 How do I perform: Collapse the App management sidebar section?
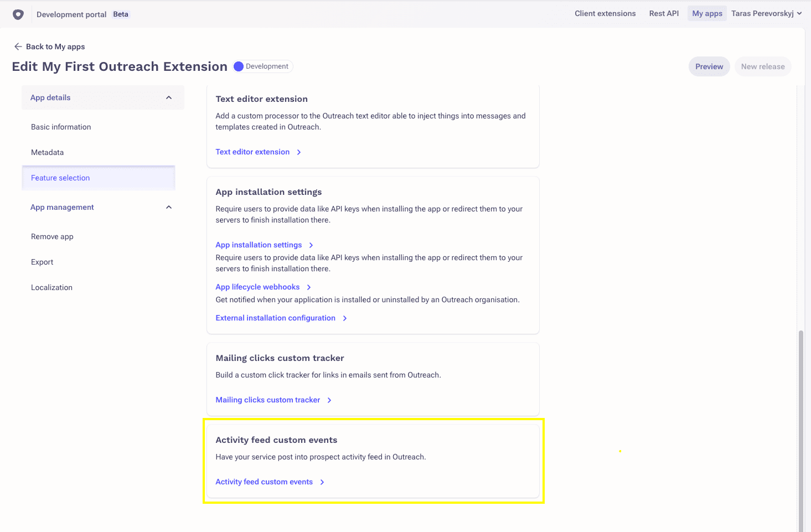[169, 206]
